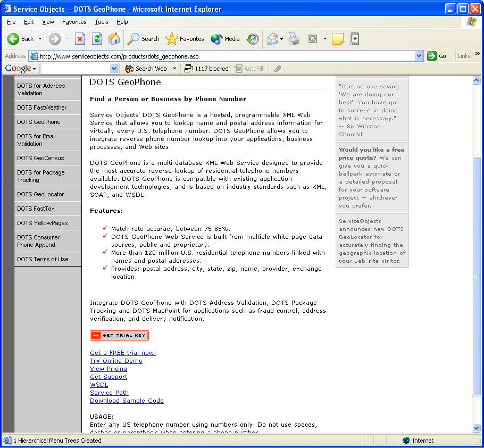Click Search Web on Google toolbar

click(x=146, y=69)
